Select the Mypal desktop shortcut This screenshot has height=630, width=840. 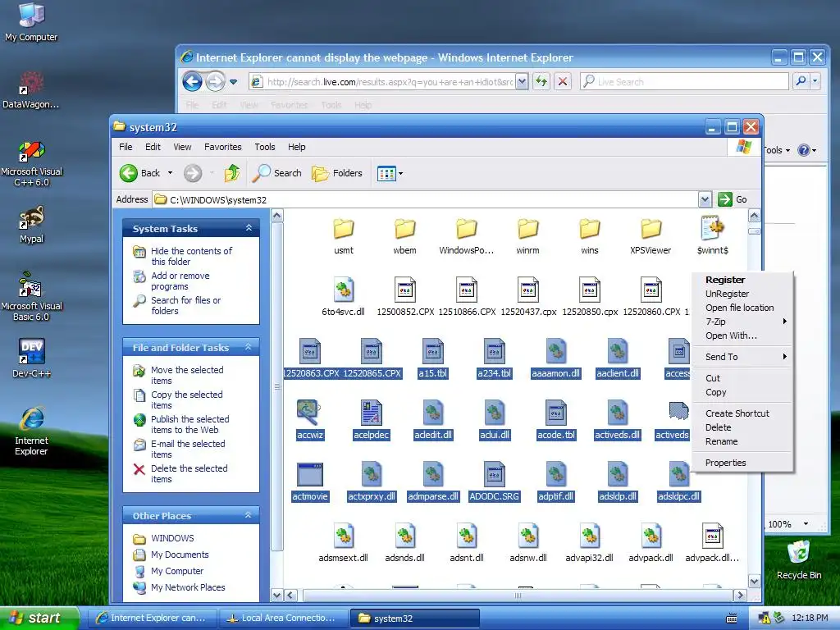coord(32,224)
